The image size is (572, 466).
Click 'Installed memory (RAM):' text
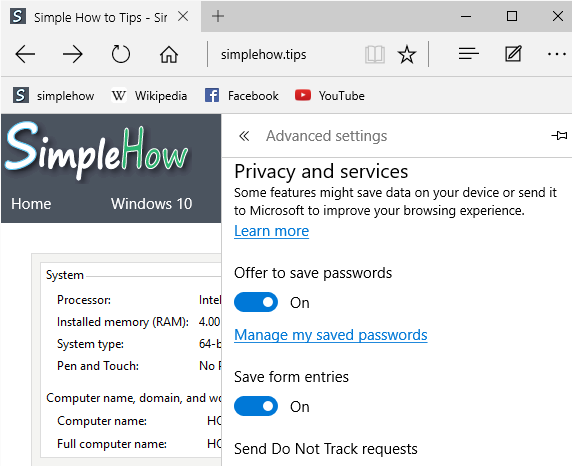click(x=123, y=322)
